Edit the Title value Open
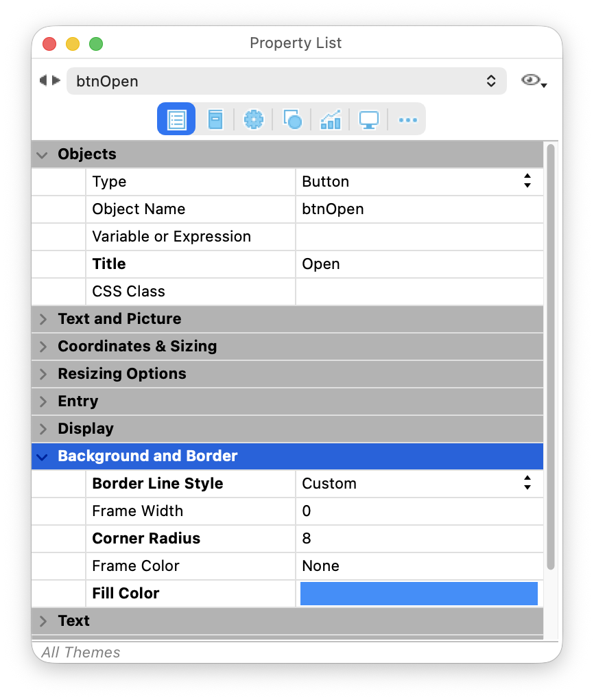 419,264
